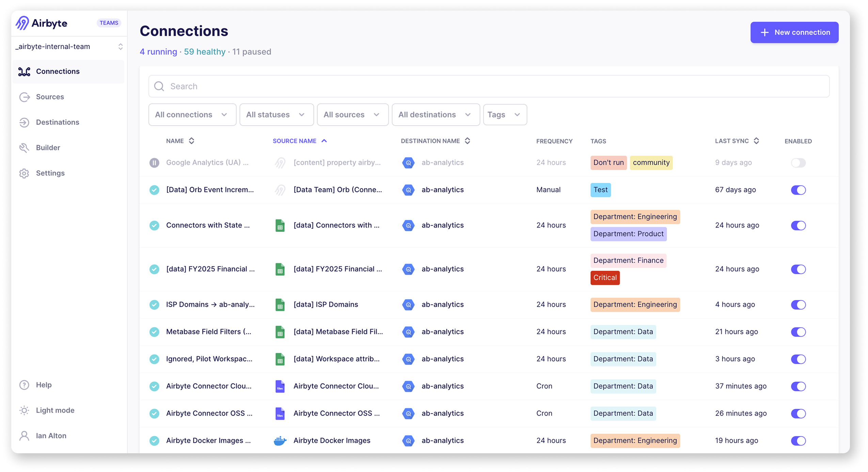
Task: Enable the Google Analytics (UA) connection toggle
Action: 799,162
